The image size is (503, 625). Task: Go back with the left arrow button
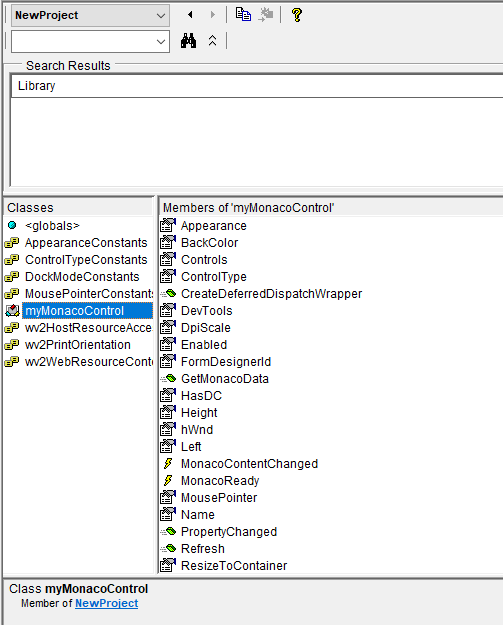pyautogui.click(x=190, y=15)
